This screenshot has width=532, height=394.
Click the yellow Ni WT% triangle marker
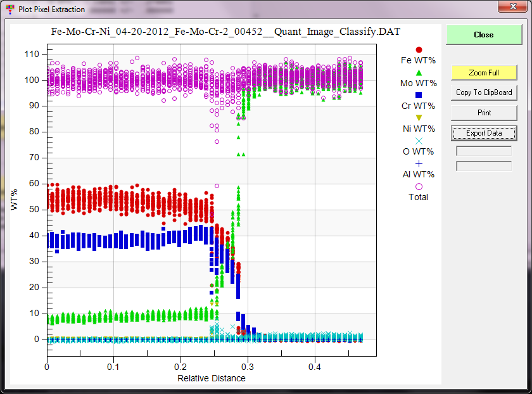[418, 118]
